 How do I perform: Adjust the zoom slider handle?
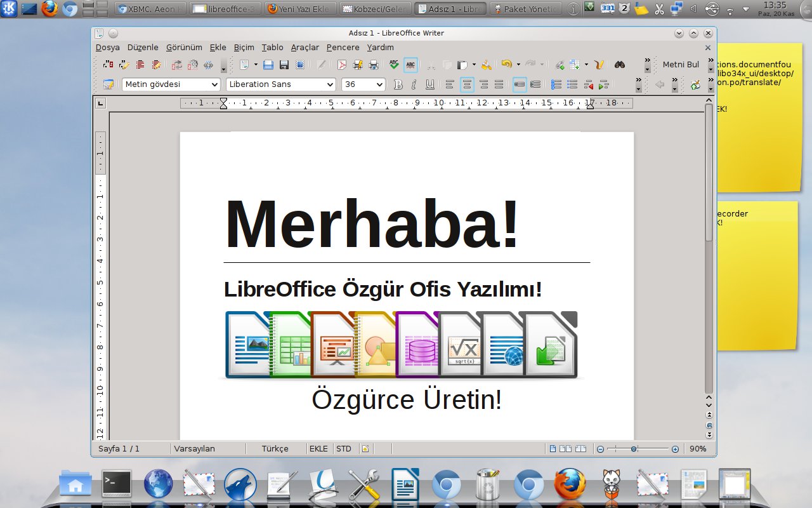tap(634, 449)
